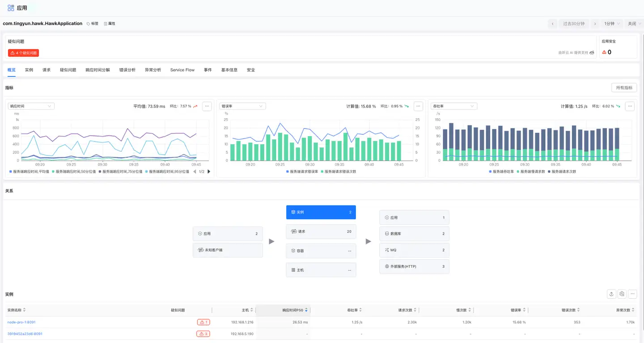Open the 错误率 metric selector dropdown

(242, 106)
